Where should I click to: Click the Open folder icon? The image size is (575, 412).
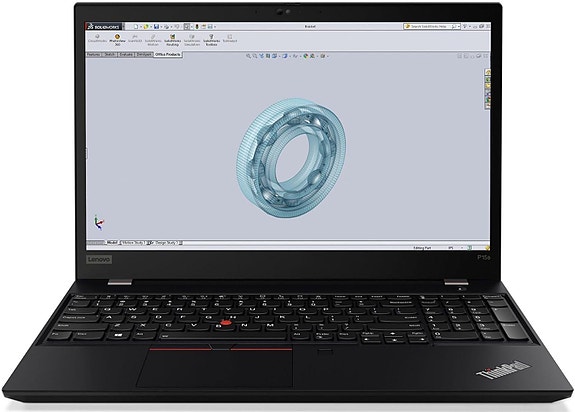tap(146, 26)
